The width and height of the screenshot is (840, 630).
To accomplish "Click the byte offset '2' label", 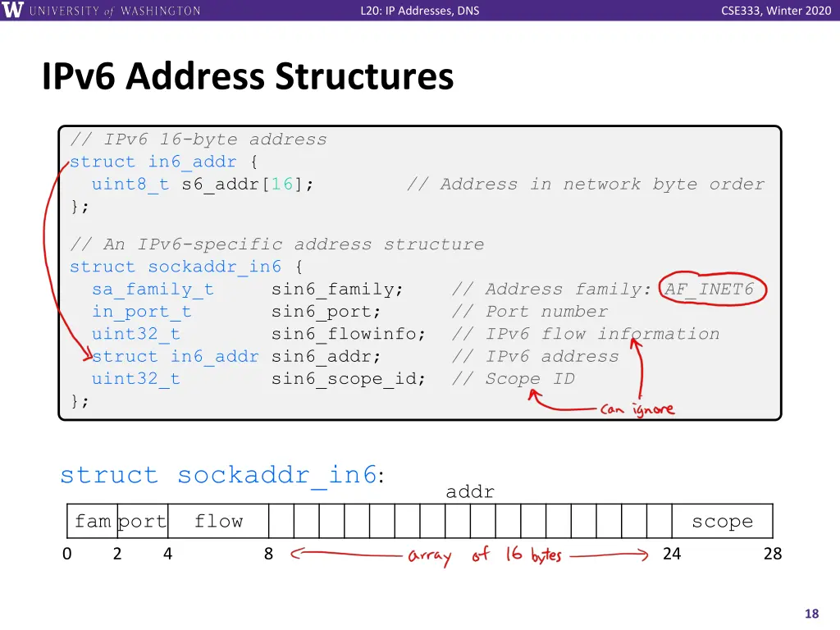I will pyautogui.click(x=117, y=554).
